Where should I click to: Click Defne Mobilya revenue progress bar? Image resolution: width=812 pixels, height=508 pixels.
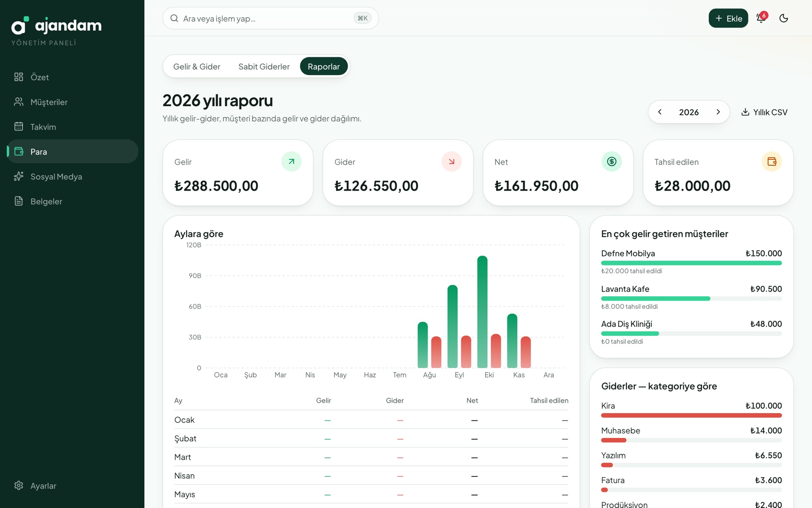[691, 263]
